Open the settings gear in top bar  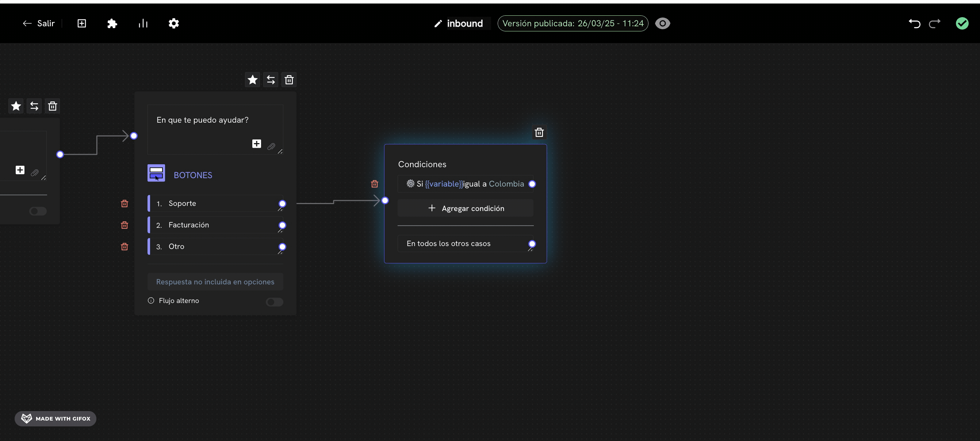(x=173, y=24)
